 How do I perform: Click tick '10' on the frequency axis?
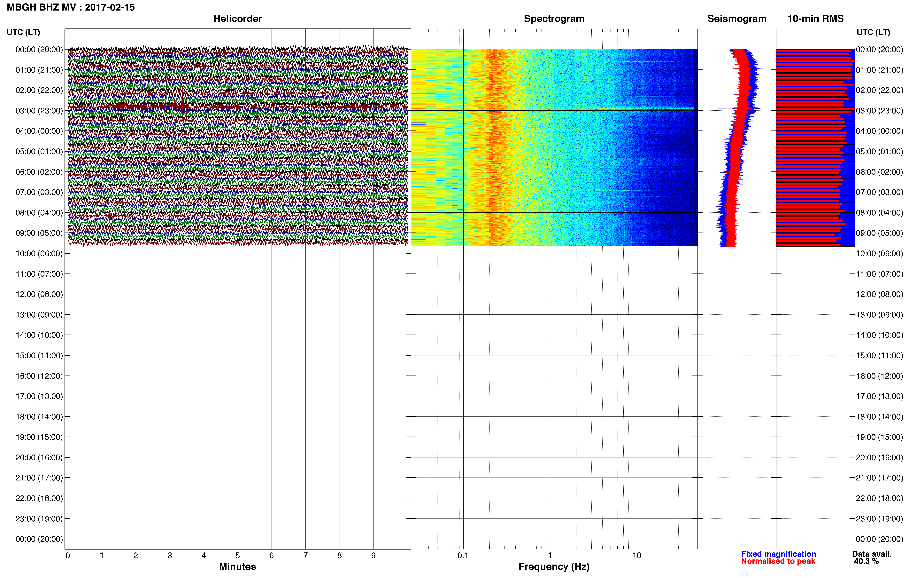click(x=637, y=556)
